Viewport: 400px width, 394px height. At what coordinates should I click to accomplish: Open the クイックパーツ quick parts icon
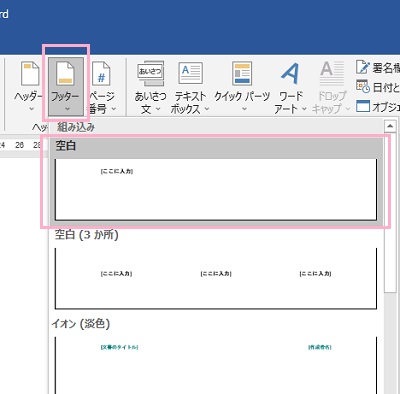pos(242,73)
